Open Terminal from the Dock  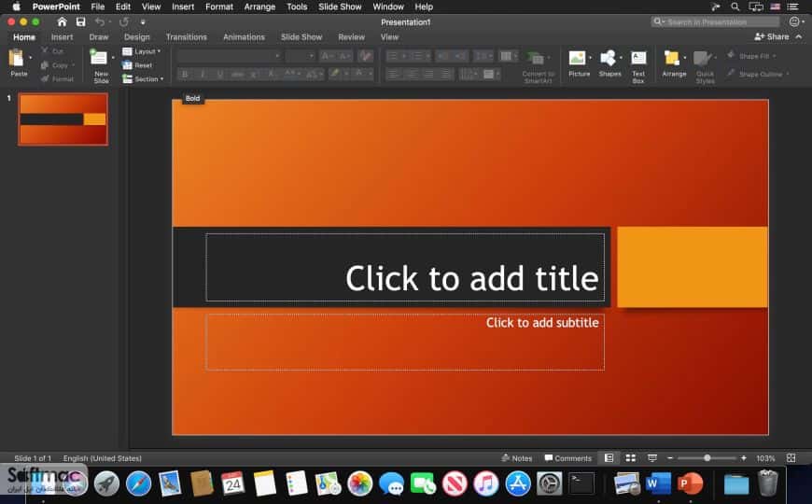point(581,483)
